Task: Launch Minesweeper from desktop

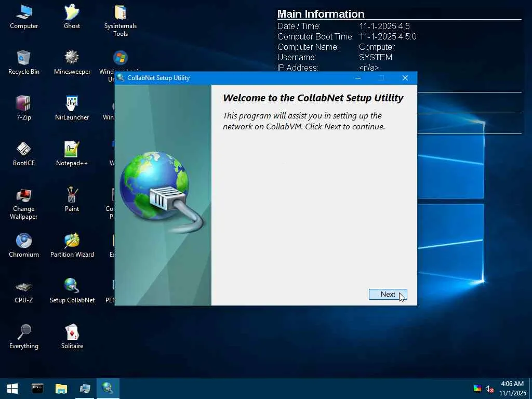Action: pyautogui.click(x=72, y=63)
